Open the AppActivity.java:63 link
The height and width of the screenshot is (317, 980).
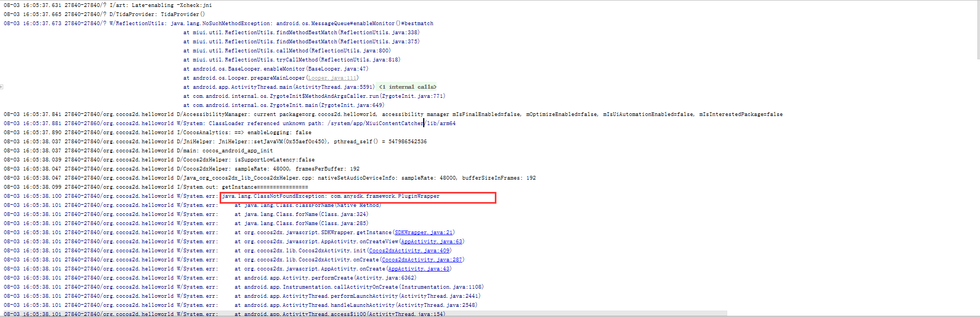tap(432, 242)
